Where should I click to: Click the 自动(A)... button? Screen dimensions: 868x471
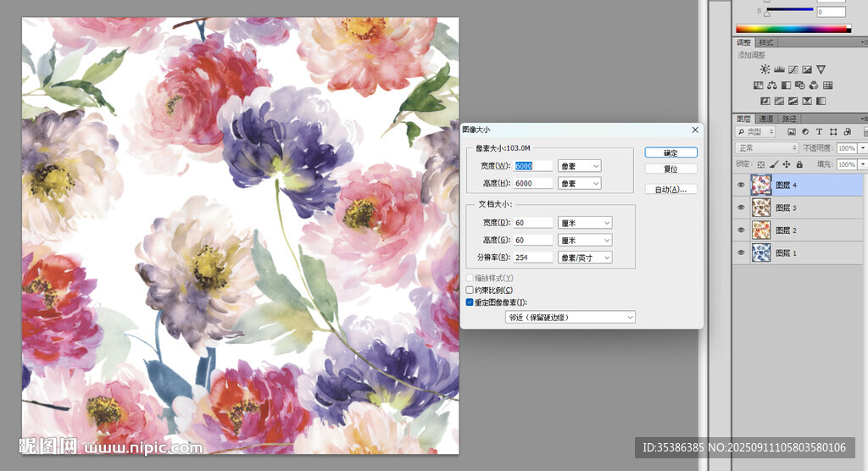pos(670,189)
